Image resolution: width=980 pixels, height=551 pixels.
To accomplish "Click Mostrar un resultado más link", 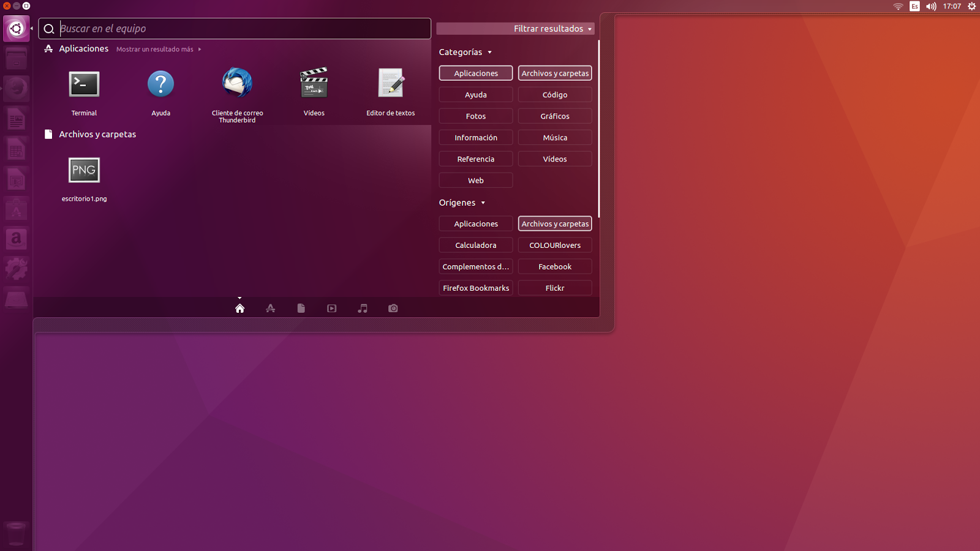I will [x=155, y=49].
